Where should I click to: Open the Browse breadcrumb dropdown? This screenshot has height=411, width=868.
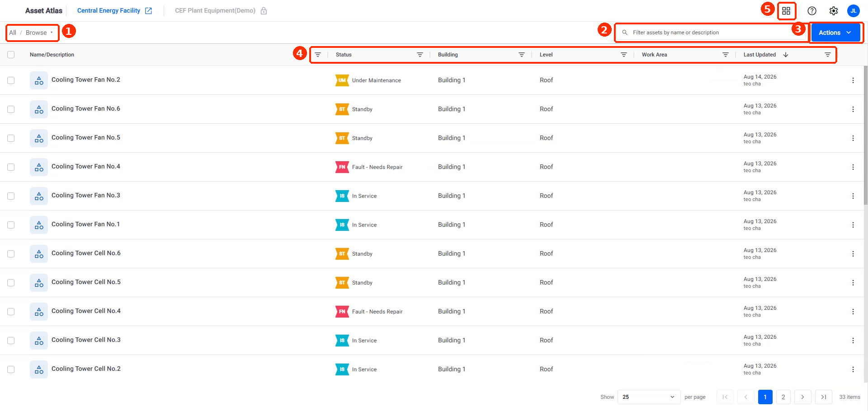coord(39,33)
